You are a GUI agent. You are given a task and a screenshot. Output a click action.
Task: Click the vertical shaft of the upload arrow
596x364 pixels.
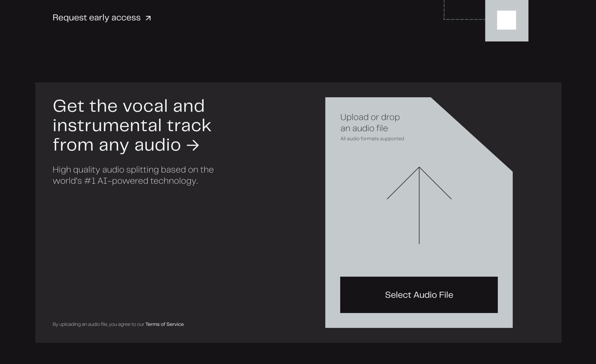tap(419, 219)
